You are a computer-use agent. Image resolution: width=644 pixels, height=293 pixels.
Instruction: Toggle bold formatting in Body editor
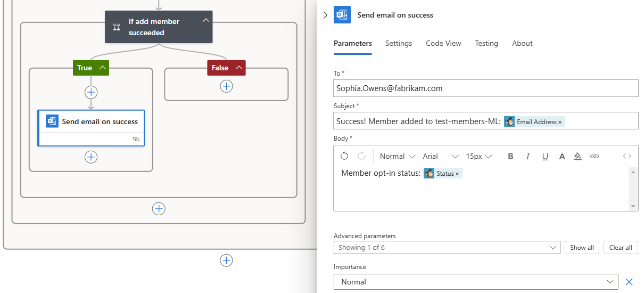click(x=510, y=156)
